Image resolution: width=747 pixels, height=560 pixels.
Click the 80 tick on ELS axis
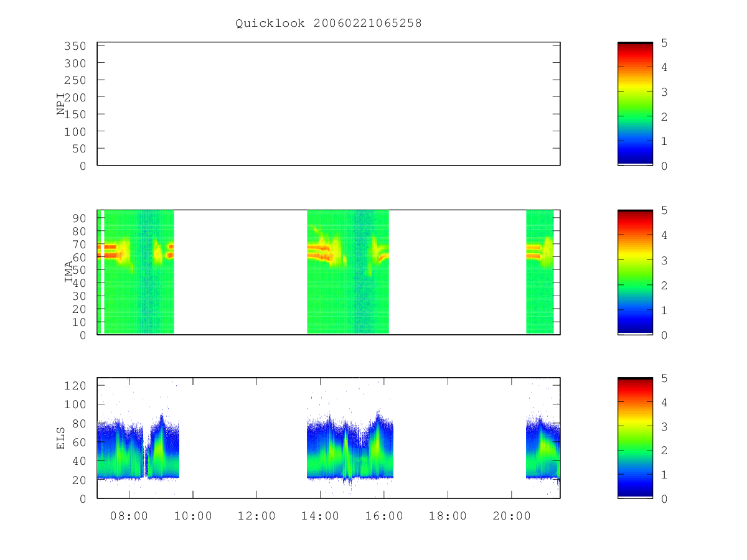tap(80, 423)
